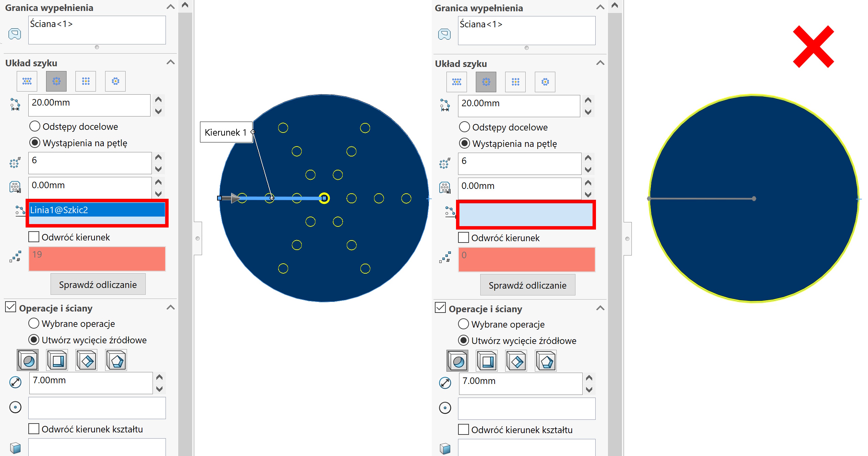Collapse Operacje i ściany section in left panel
The image size is (868, 456).
tap(171, 307)
